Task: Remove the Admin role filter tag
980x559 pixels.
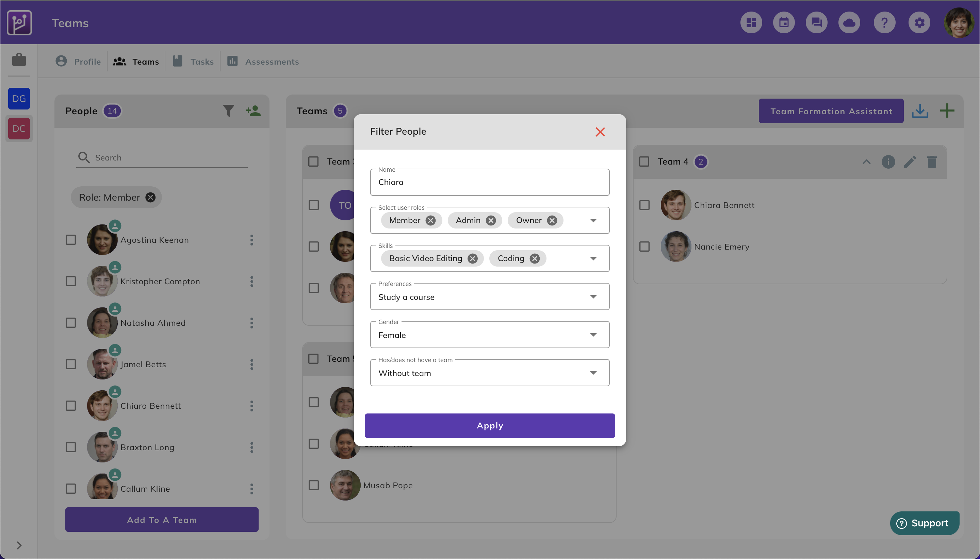Action: click(492, 220)
